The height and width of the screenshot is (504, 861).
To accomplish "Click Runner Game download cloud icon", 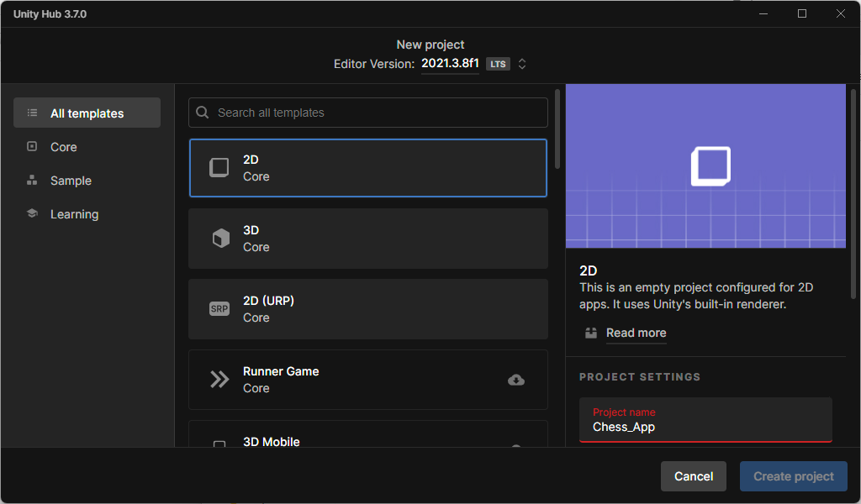I will [x=516, y=380].
